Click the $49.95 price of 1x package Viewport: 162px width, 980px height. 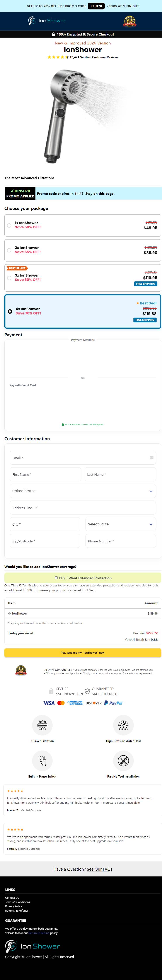pyautogui.click(x=150, y=228)
